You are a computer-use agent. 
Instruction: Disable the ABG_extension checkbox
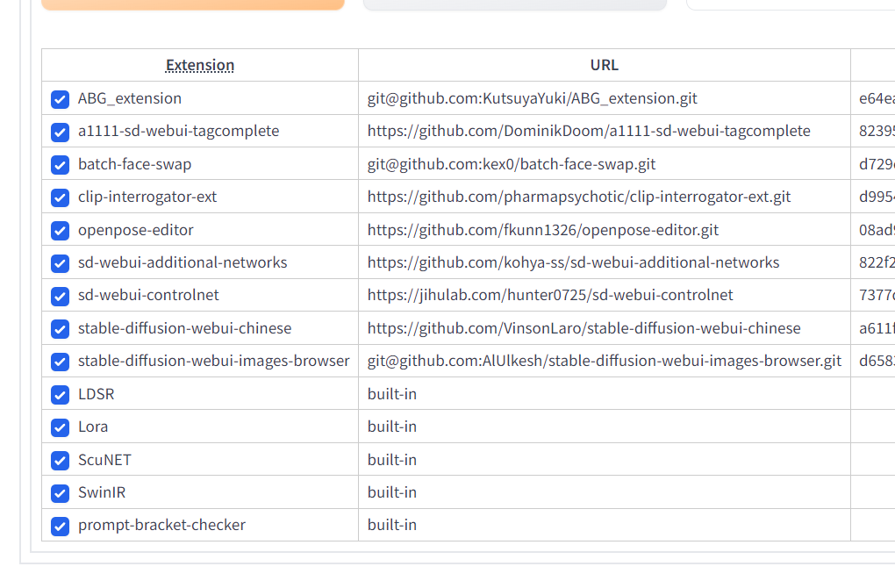[x=60, y=99]
